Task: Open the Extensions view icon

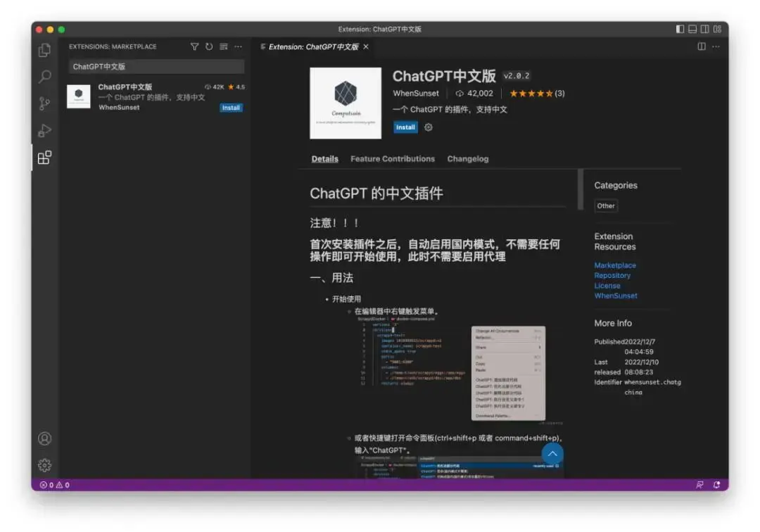Action: (44, 158)
